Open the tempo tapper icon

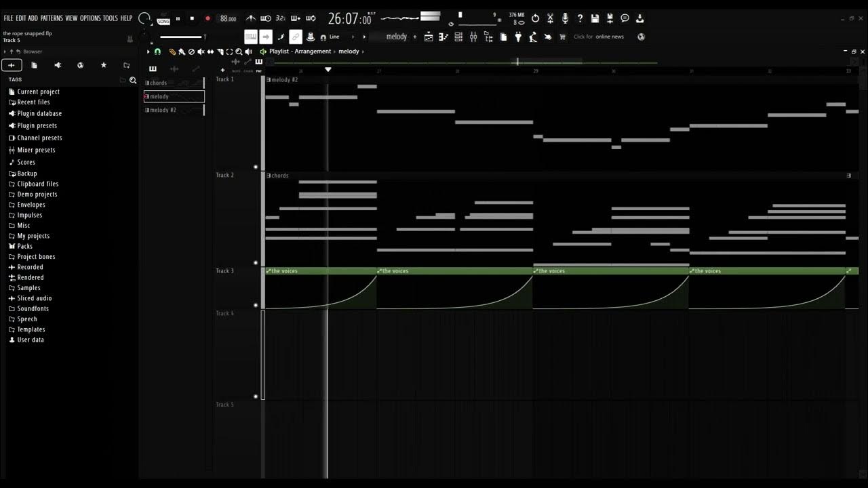pos(533,37)
